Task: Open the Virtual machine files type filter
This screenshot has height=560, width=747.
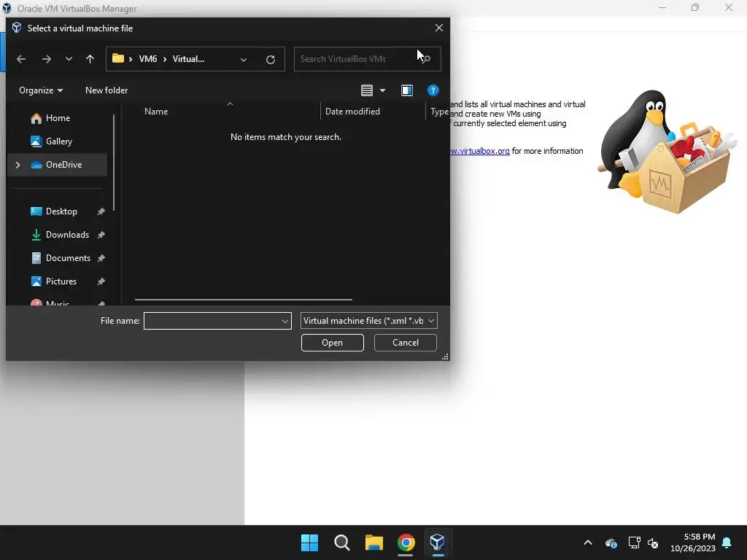Action: coord(368,321)
